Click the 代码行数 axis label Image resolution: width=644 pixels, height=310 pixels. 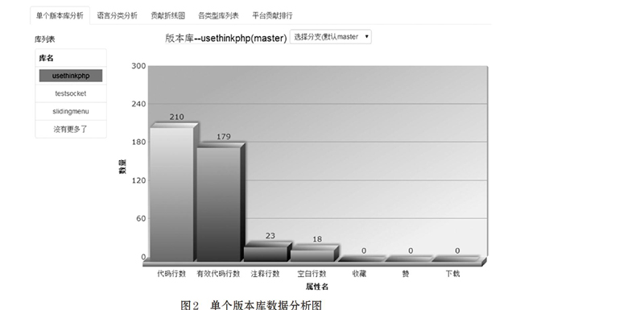[171, 274]
